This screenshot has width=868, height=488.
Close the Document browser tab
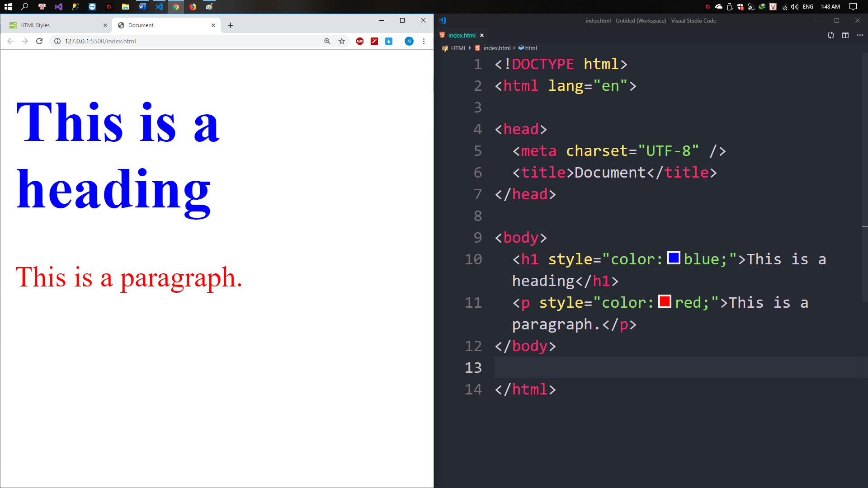click(x=213, y=25)
